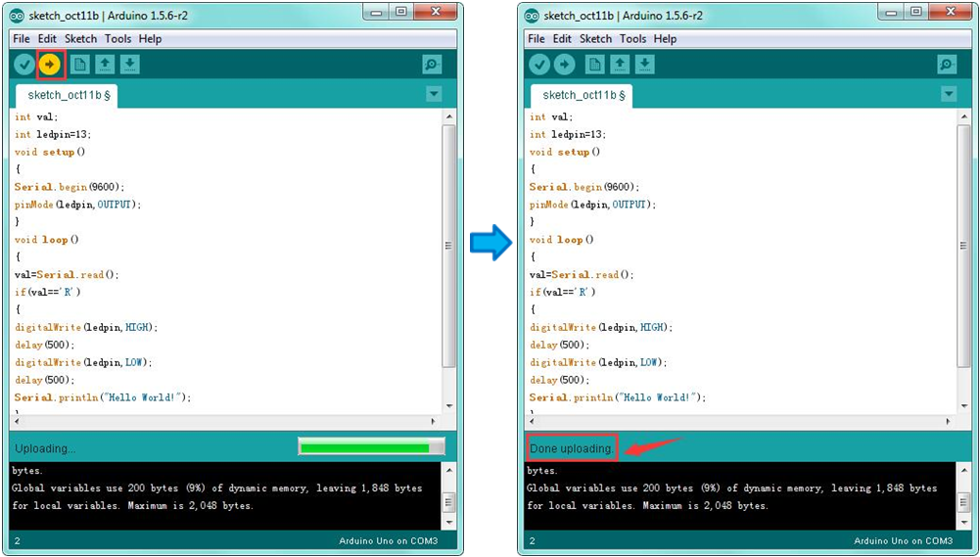Click 'digitalWrite(ledpin,HIGH);' line in right window
The image size is (980, 557).
click(x=600, y=327)
